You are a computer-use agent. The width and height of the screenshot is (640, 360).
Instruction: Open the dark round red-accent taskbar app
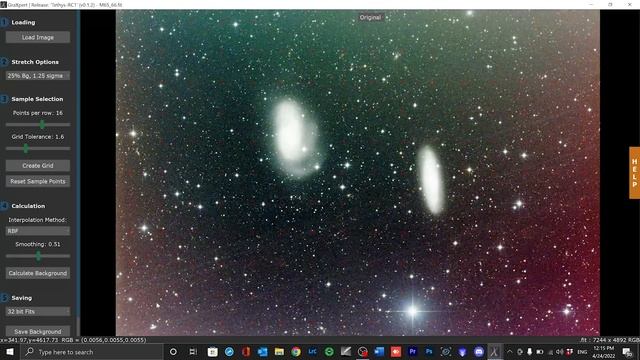(362, 352)
